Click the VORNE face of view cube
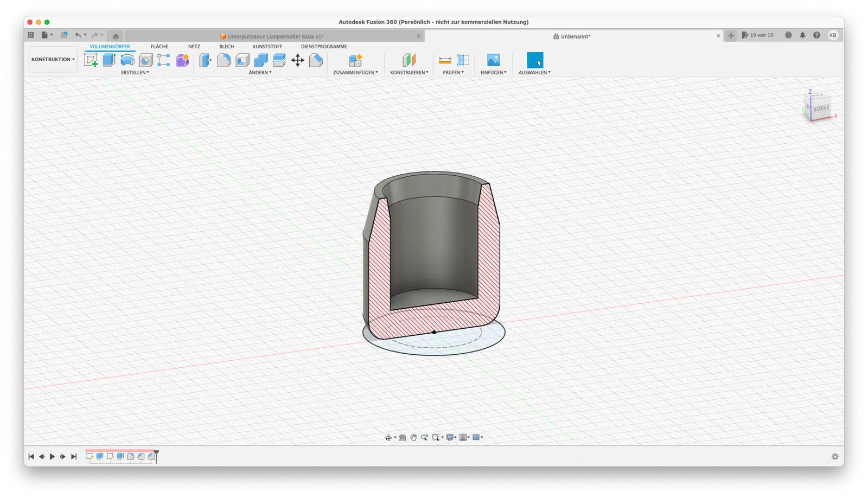The height and width of the screenshot is (498, 868). pos(821,108)
